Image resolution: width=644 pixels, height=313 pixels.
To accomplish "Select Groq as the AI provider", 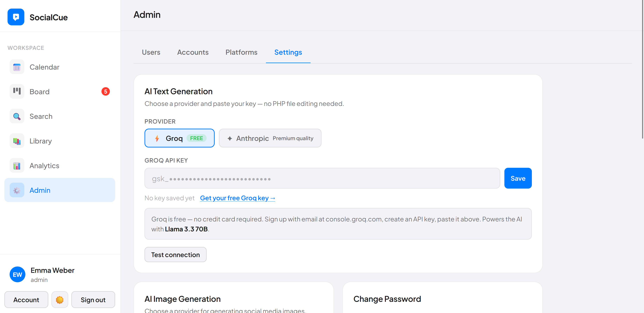I will coord(179,138).
